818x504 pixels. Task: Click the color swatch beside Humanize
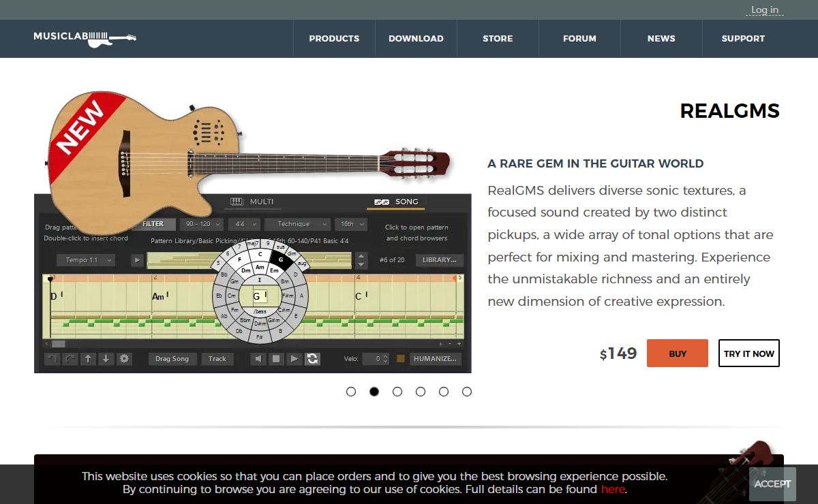[x=401, y=359]
